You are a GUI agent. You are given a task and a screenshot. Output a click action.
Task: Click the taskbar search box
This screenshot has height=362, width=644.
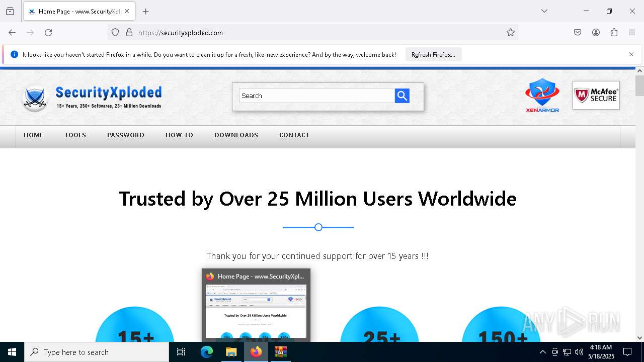[x=97, y=352]
